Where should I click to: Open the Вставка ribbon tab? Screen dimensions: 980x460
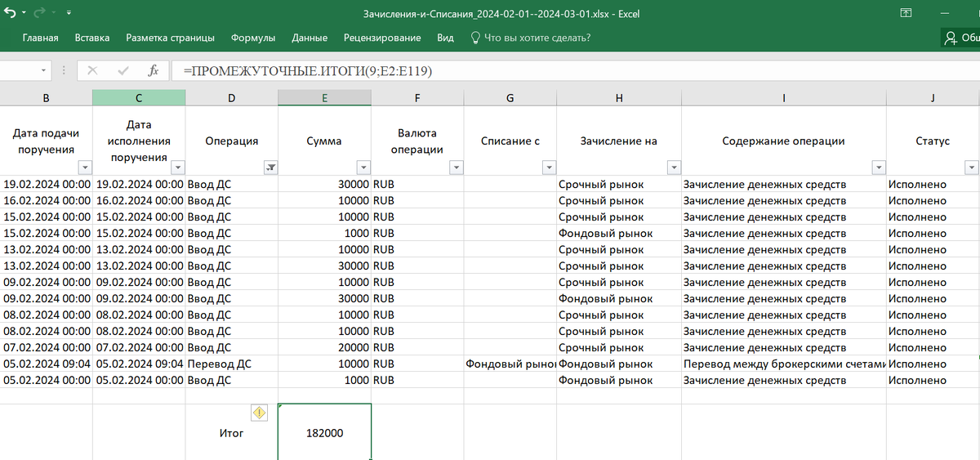pos(92,38)
